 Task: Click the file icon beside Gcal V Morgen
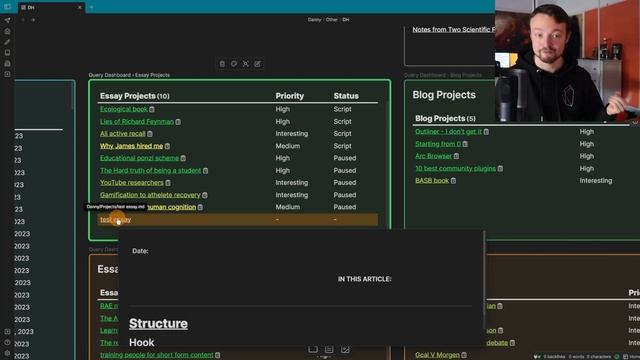pyautogui.click(x=464, y=355)
